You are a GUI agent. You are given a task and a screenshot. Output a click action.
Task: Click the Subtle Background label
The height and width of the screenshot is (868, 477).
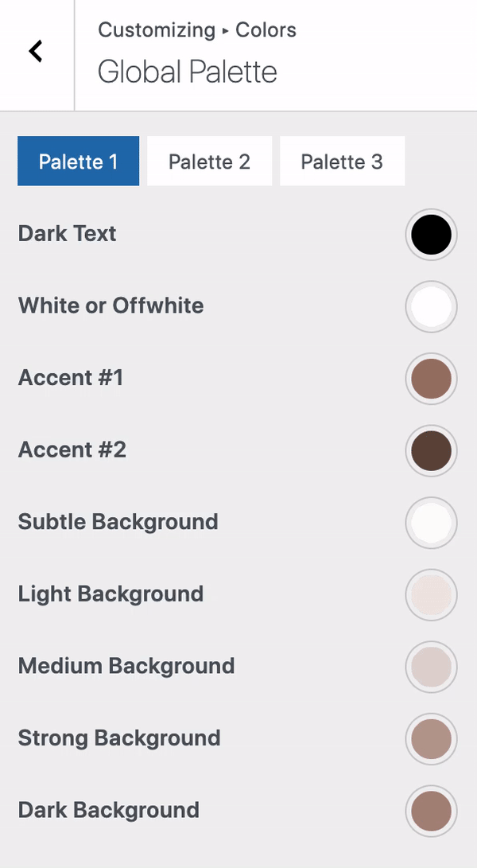tap(118, 522)
